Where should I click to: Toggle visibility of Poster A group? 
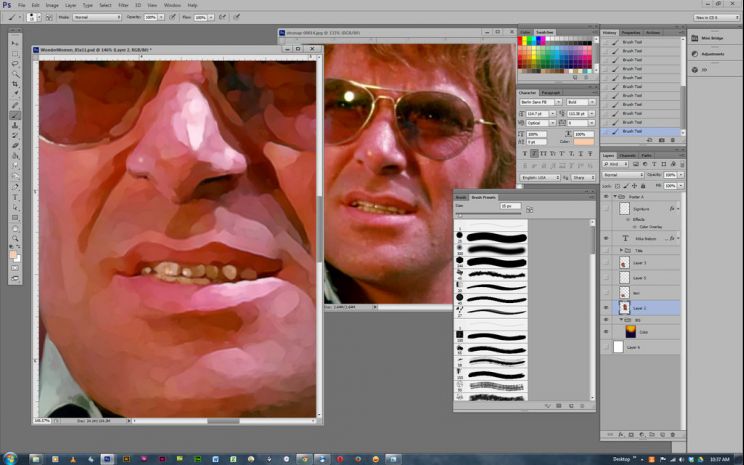click(606, 196)
